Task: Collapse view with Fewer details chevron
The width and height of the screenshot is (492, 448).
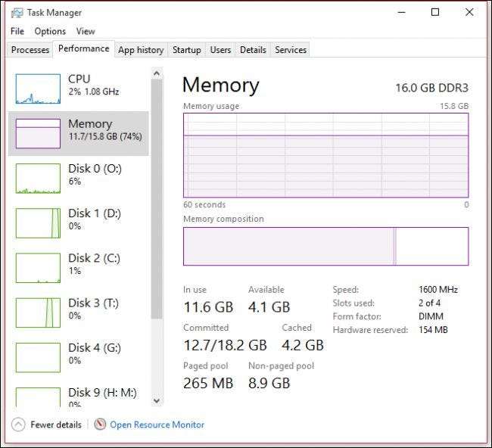Action: click(19, 425)
